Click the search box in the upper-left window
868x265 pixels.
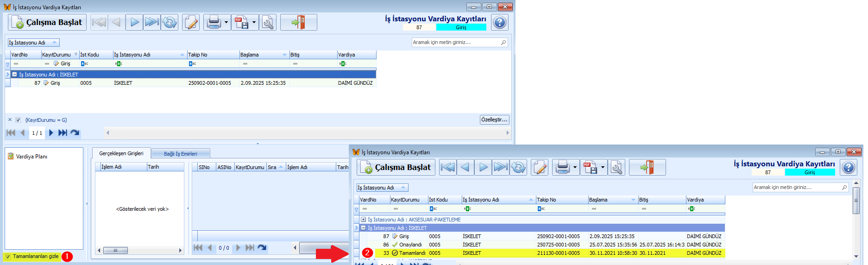point(456,42)
